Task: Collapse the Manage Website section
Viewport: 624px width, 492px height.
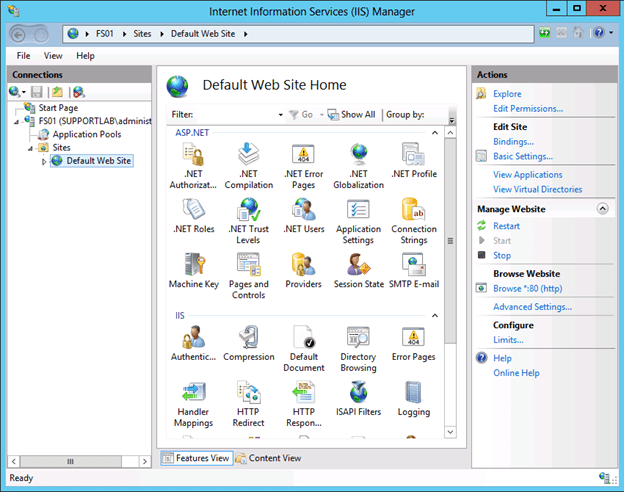Action: (x=603, y=209)
